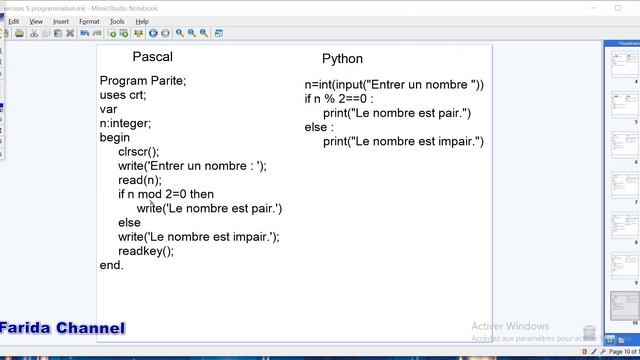Select page 6 thumbnail
The height and width of the screenshot is (360, 640).
tap(625, 145)
